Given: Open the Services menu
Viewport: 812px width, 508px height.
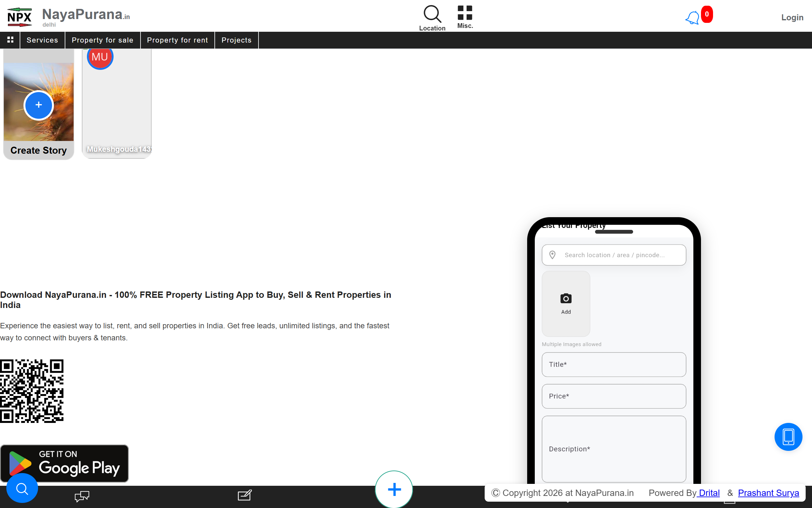Looking at the screenshot, I should (42, 40).
